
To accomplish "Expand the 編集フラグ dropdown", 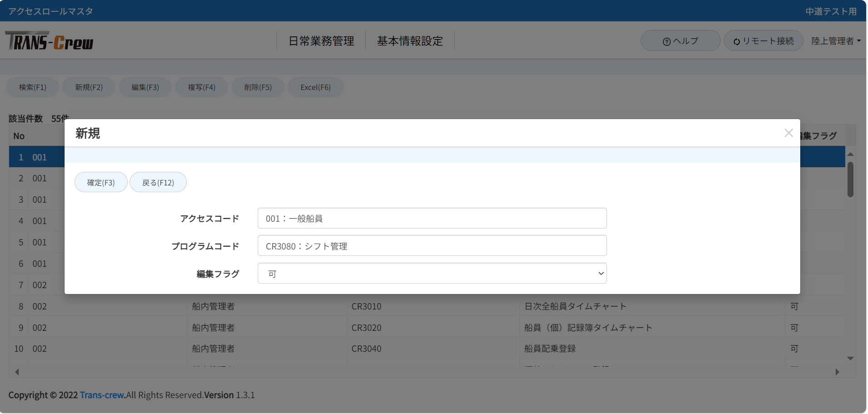I will pos(432,274).
